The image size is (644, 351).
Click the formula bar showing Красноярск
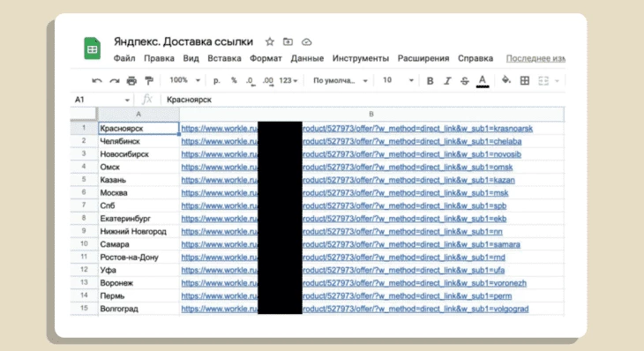[x=363, y=100]
